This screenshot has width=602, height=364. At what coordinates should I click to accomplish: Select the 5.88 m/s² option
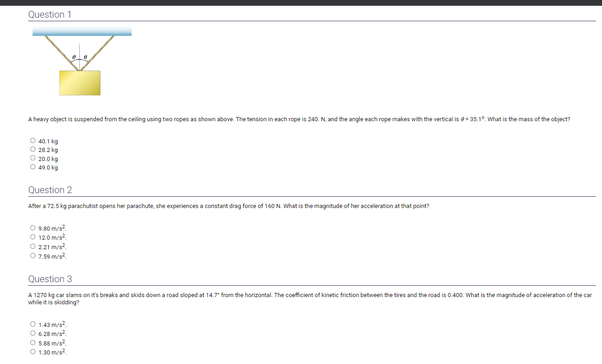click(x=33, y=343)
